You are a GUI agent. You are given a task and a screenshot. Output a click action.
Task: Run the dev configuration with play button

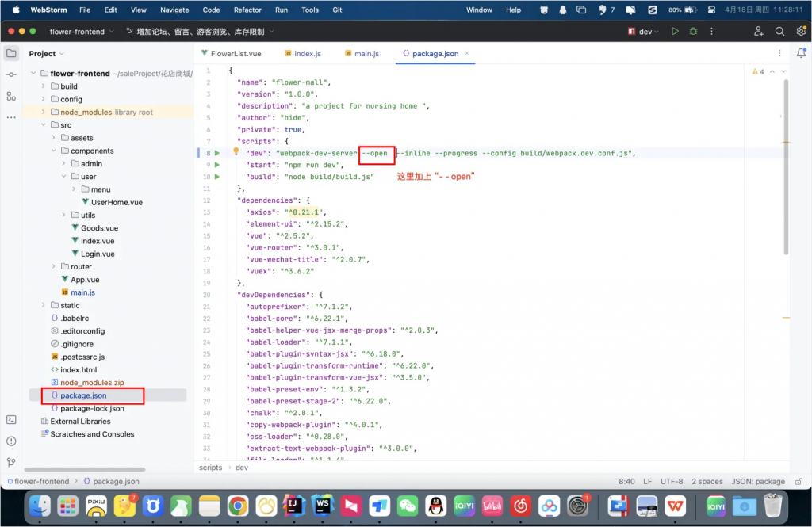pos(675,31)
